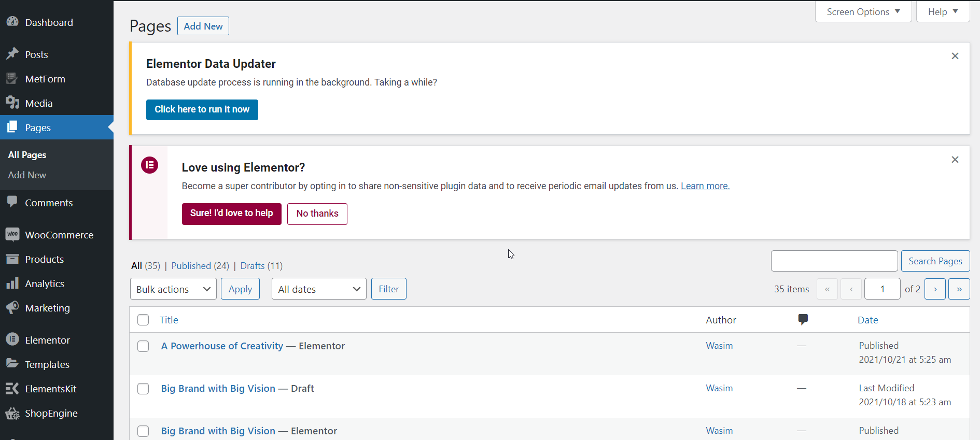Click the '35 items' count text
The image size is (980, 440).
[x=792, y=289]
